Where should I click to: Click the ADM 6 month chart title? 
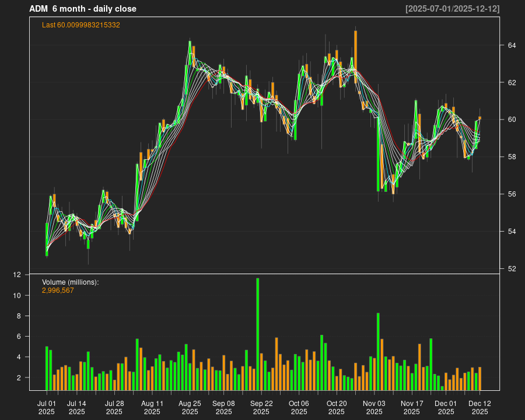(83, 9)
